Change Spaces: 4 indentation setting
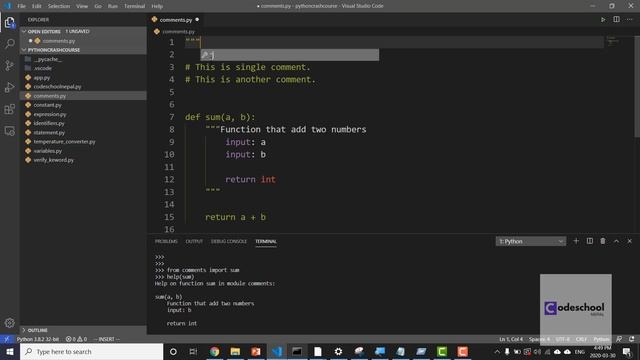640x360 pixels. 539,339
